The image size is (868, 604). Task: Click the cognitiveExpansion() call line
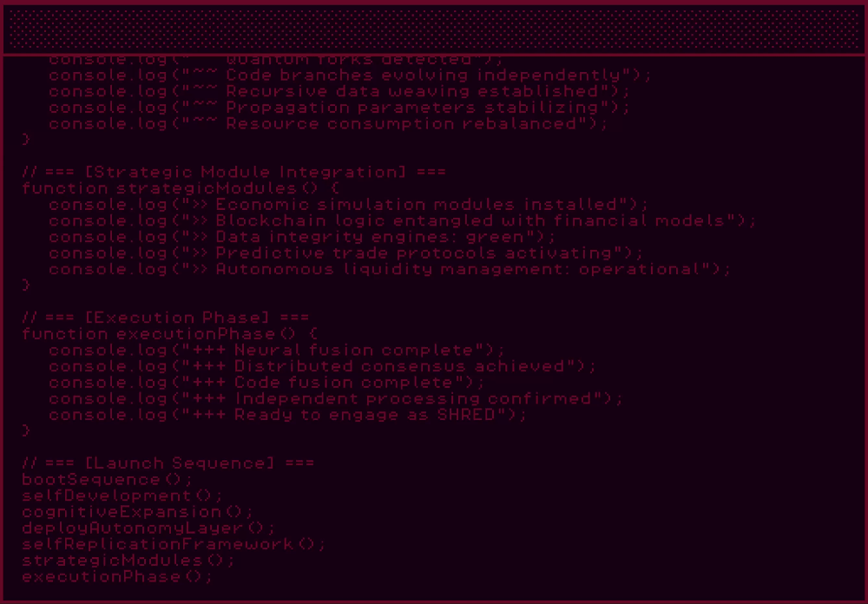tap(137, 512)
